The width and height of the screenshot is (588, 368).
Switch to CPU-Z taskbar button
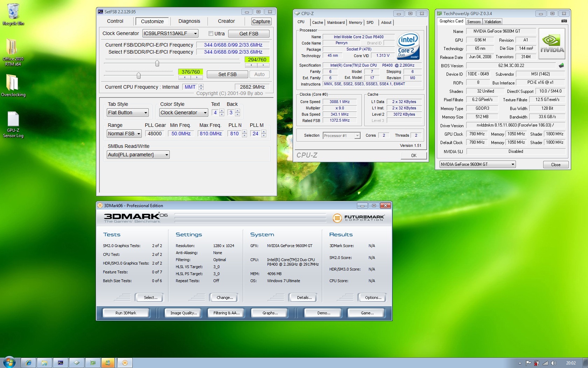pos(77,363)
